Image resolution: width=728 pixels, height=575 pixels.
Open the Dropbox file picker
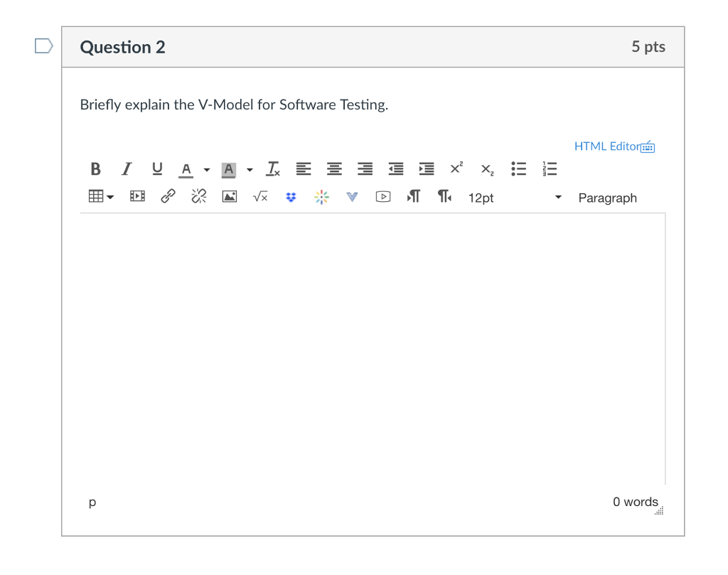point(291,197)
